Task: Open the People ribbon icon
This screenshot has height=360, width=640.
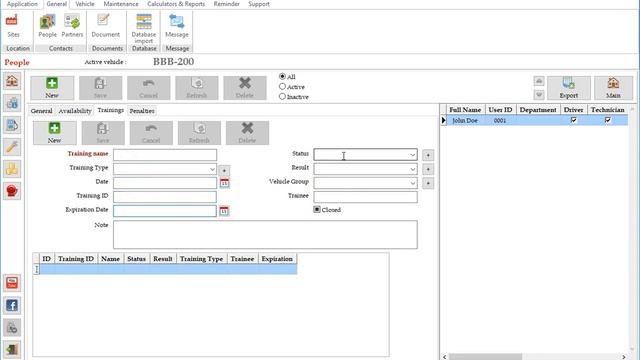Action: tap(47, 26)
